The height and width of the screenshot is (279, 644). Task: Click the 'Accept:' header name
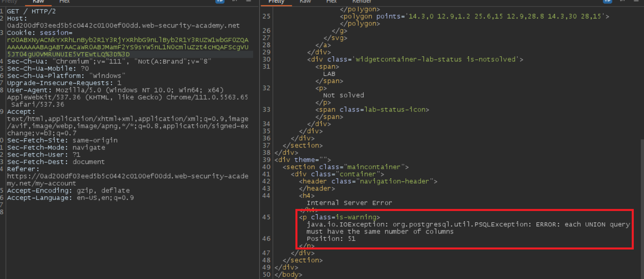click(x=21, y=111)
